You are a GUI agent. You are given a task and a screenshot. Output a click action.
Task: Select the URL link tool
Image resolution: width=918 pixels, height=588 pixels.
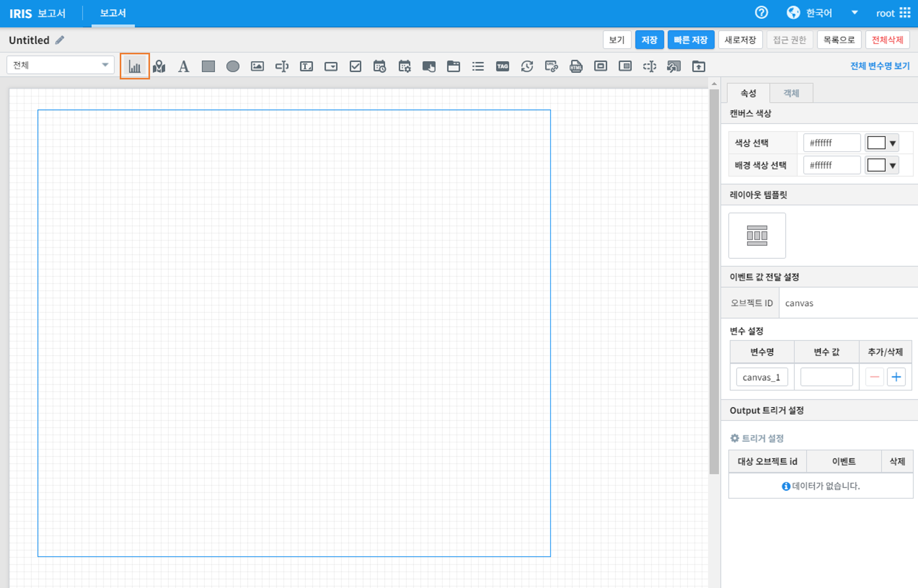coord(552,66)
